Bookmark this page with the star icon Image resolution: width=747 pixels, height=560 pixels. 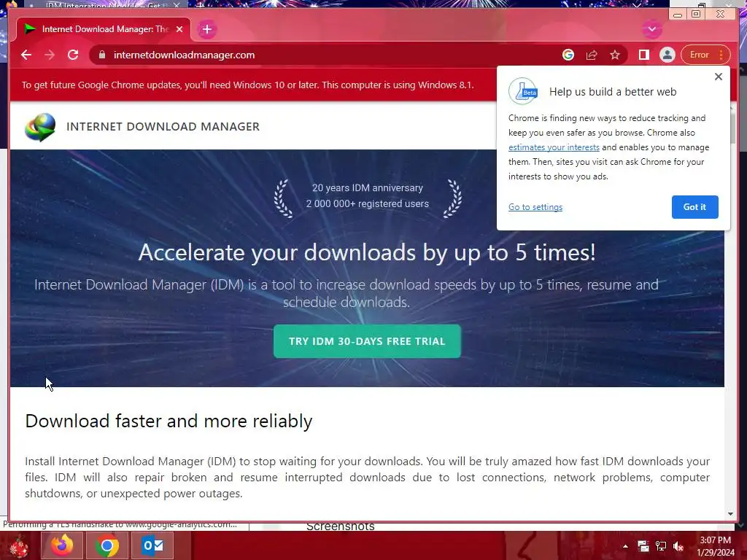click(x=615, y=55)
